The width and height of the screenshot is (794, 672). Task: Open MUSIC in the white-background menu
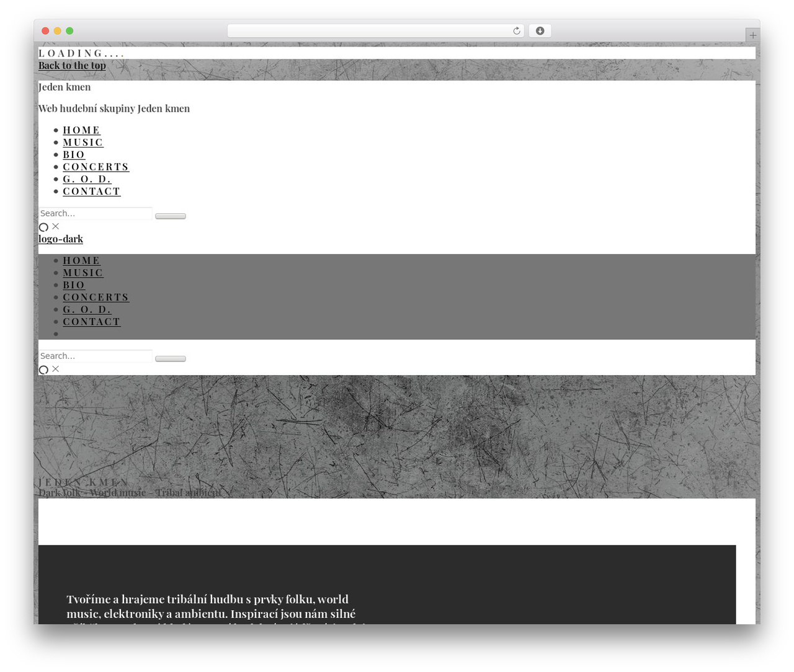[x=83, y=143]
